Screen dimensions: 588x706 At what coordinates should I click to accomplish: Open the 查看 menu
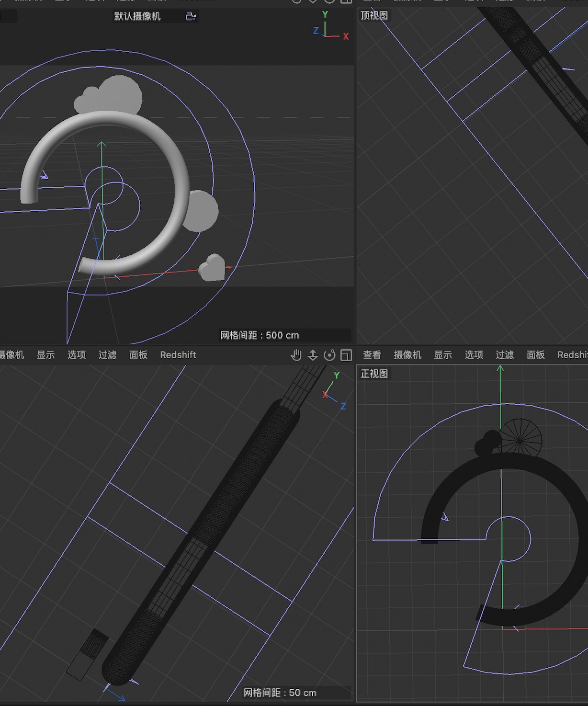(x=372, y=355)
